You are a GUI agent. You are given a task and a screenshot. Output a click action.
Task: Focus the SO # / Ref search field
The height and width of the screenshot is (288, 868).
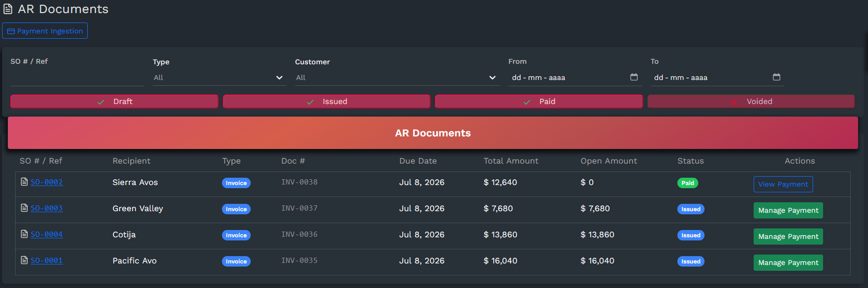77,78
